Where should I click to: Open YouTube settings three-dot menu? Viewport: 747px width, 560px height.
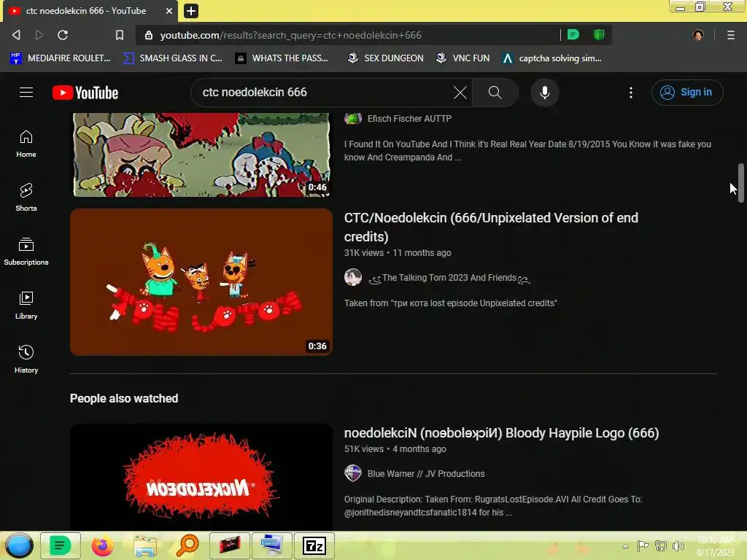(631, 93)
